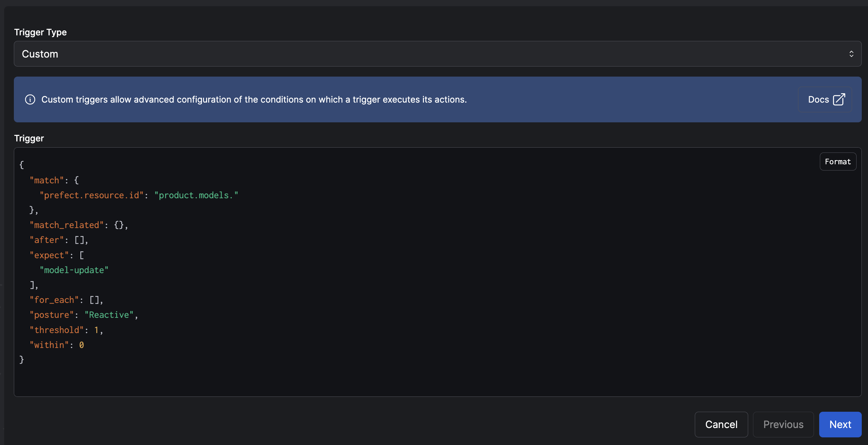Viewport: 868px width, 445px height.
Task: Cancel the automation trigger setup
Action: coord(721,424)
